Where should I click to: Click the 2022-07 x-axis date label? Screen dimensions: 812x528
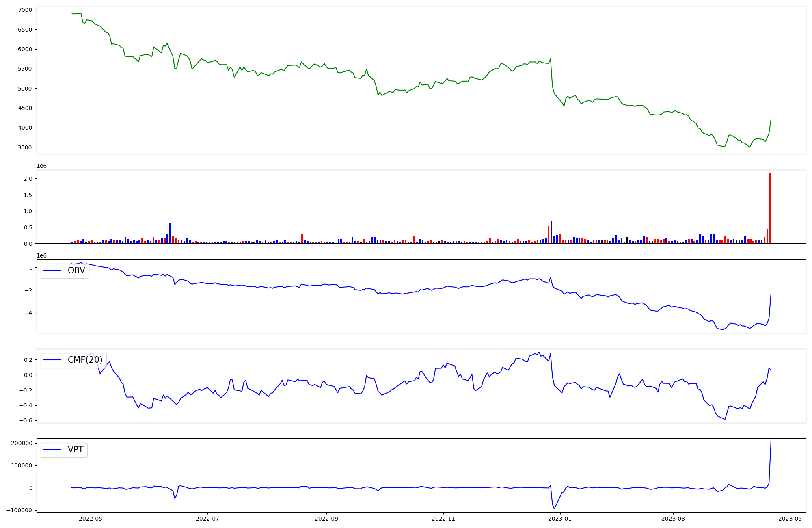point(207,519)
